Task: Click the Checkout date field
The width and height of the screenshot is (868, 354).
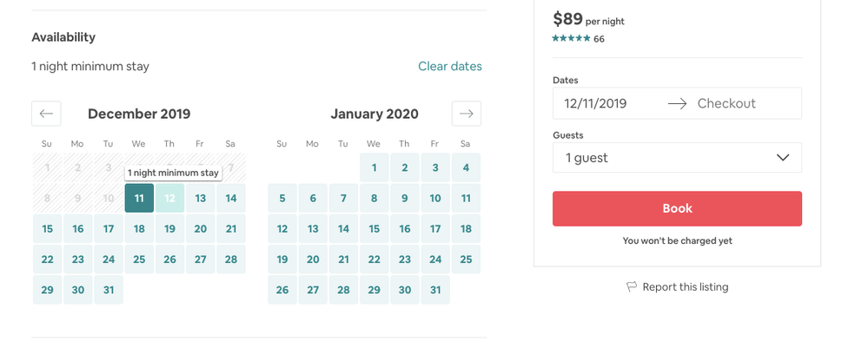Action: [726, 103]
